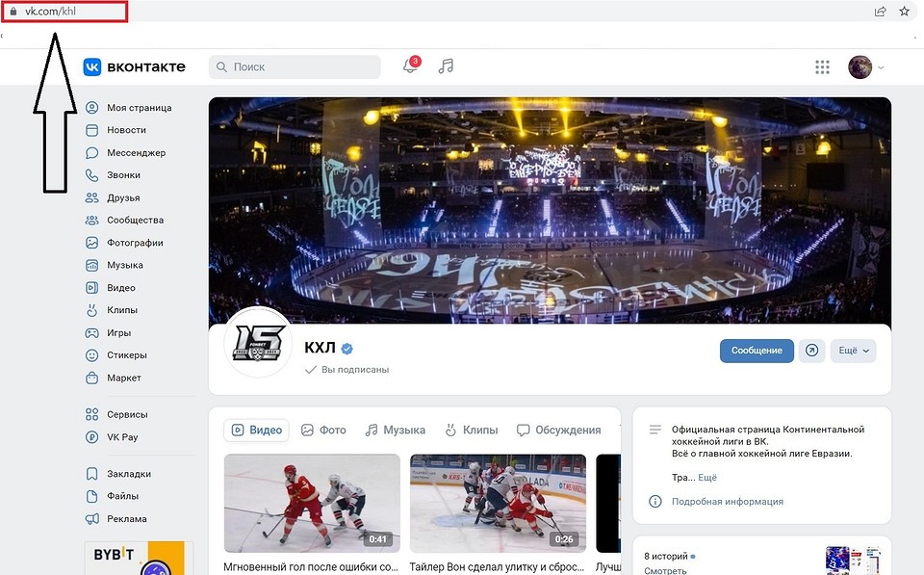The height and width of the screenshot is (575, 924).
Task: Click the share arrow button beside Сообщение
Action: 811,351
